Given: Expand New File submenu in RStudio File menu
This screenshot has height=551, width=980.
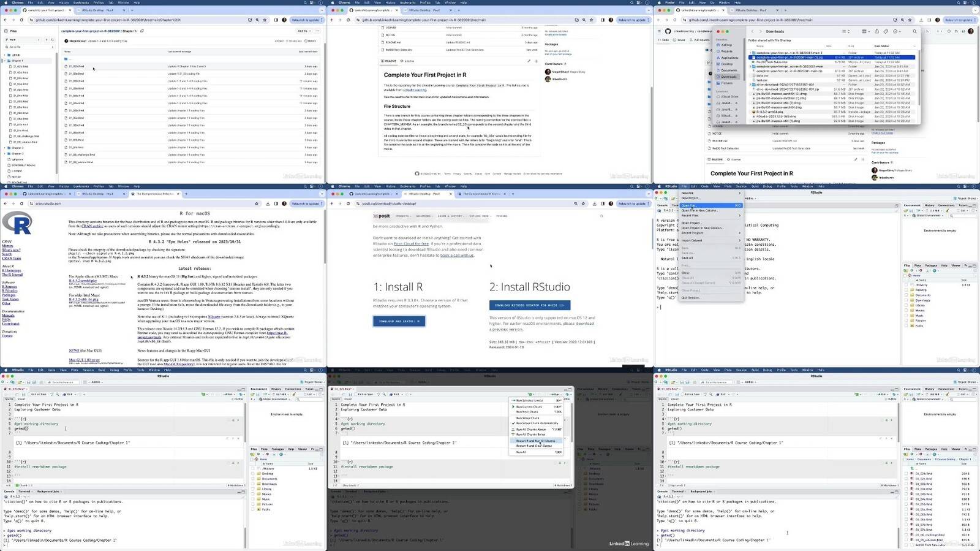Looking at the screenshot, I should (711, 193).
